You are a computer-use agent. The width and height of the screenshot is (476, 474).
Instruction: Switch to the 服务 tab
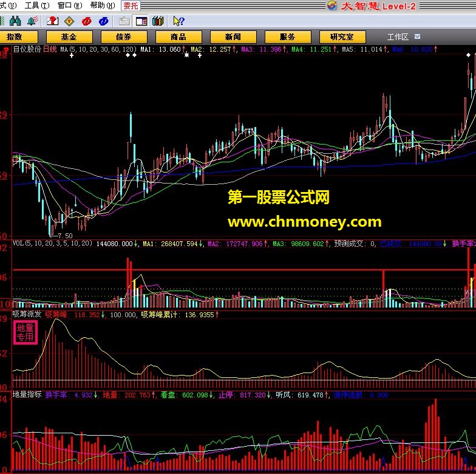(288, 36)
